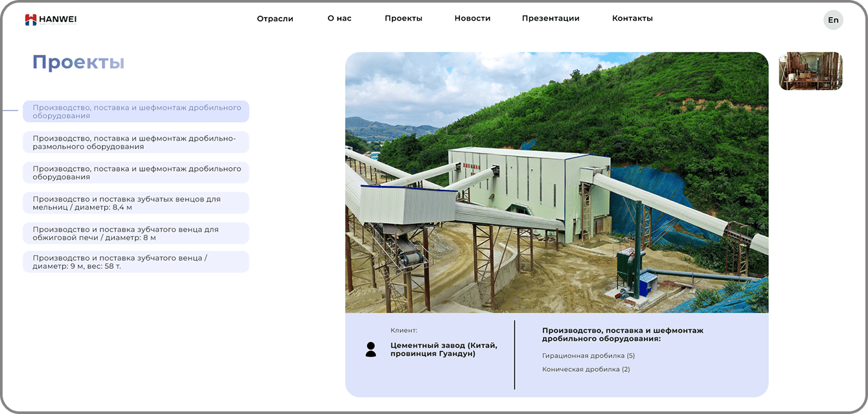This screenshot has width=868, height=414.
Task: Click the HANWEI logo
Action: (51, 19)
